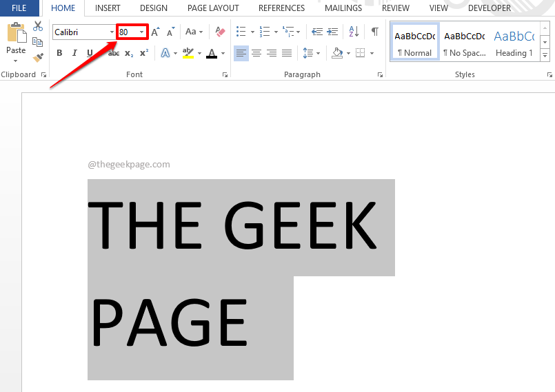Apply the Heading 1 style
The image size is (555, 392).
pyautogui.click(x=514, y=44)
